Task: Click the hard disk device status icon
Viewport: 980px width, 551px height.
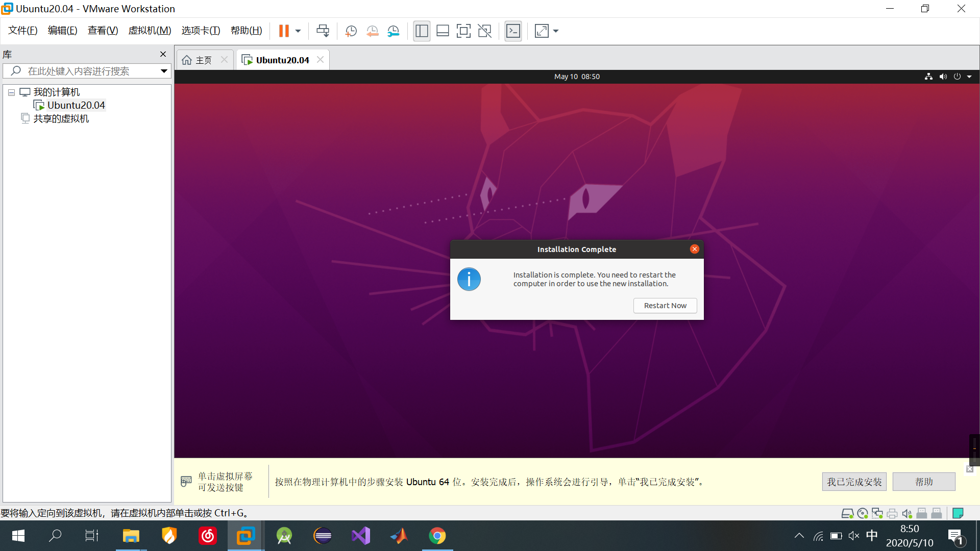Action: point(847,513)
